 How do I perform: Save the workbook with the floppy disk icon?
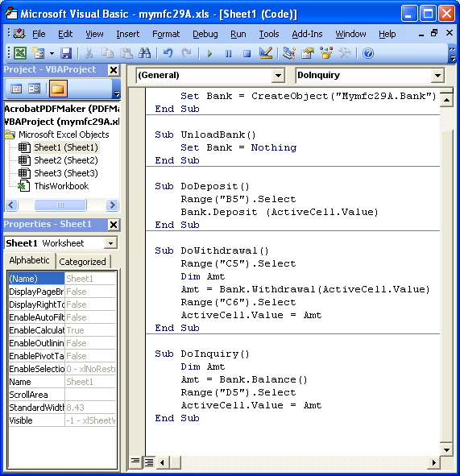coord(66,53)
